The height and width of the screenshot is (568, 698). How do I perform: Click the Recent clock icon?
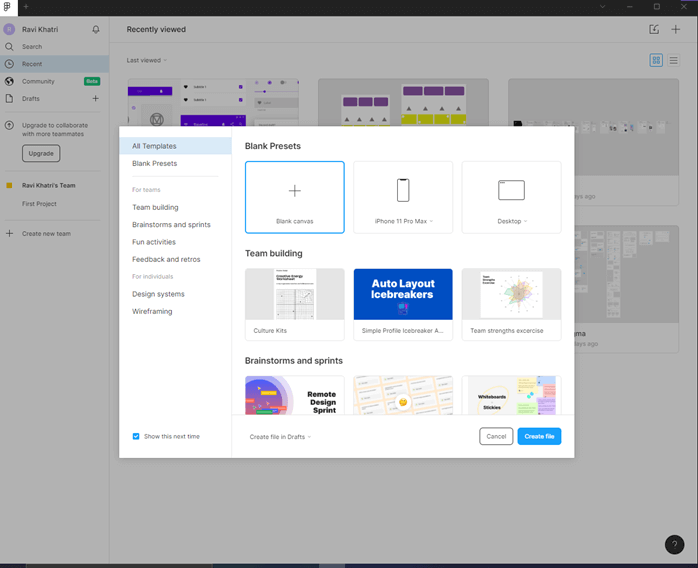point(9,64)
